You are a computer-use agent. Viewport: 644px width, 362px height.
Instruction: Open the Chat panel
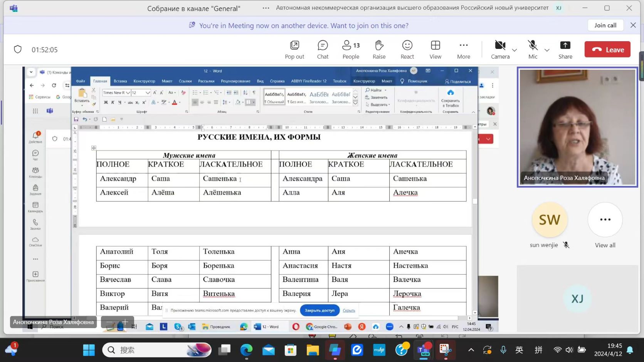point(323,50)
